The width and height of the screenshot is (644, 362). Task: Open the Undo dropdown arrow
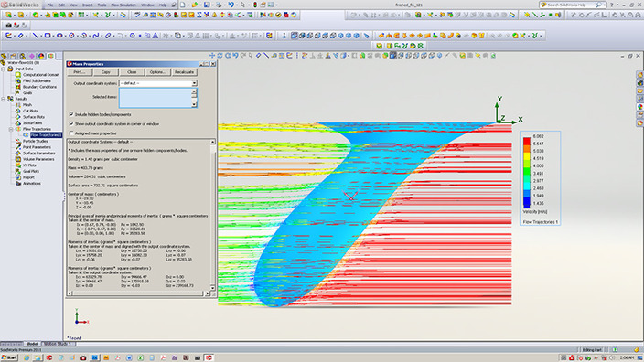pyautogui.click(x=236, y=5)
